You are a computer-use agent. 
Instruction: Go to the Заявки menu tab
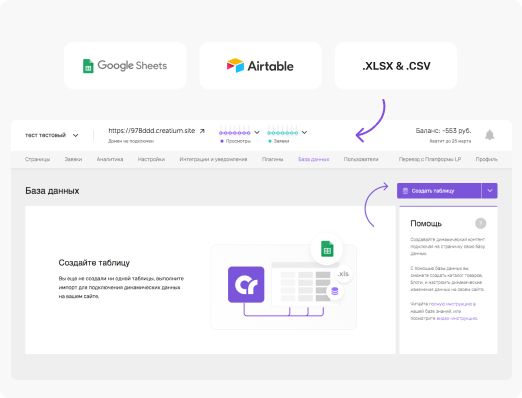[73, 159]
